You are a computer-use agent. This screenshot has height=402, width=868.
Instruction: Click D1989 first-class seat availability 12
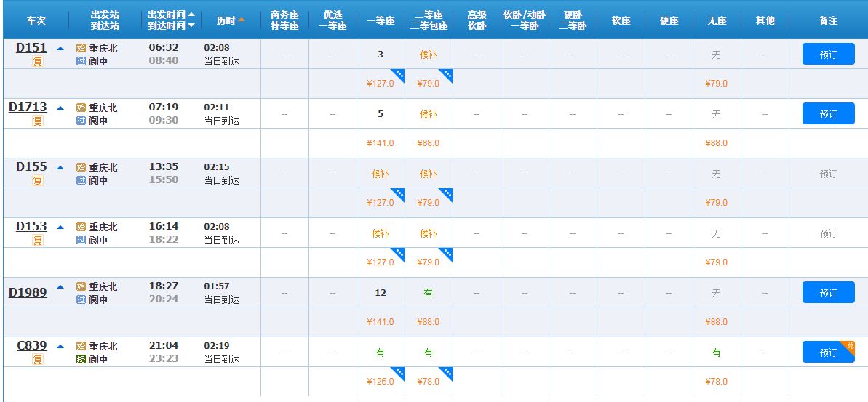click(x=381, y=293)
